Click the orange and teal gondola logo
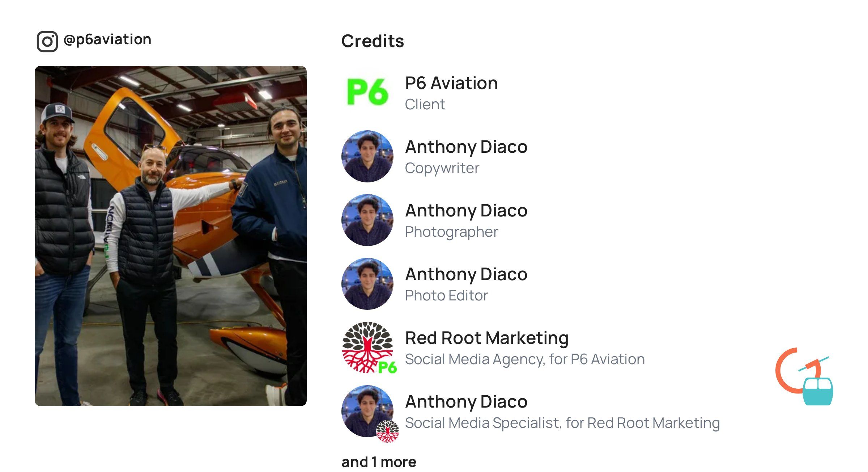 pos(804,376)
